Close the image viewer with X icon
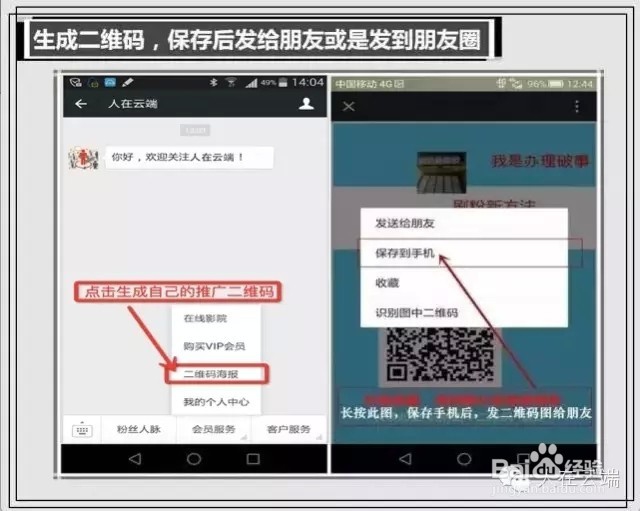 pyautogui.click(x=349, y=107)
